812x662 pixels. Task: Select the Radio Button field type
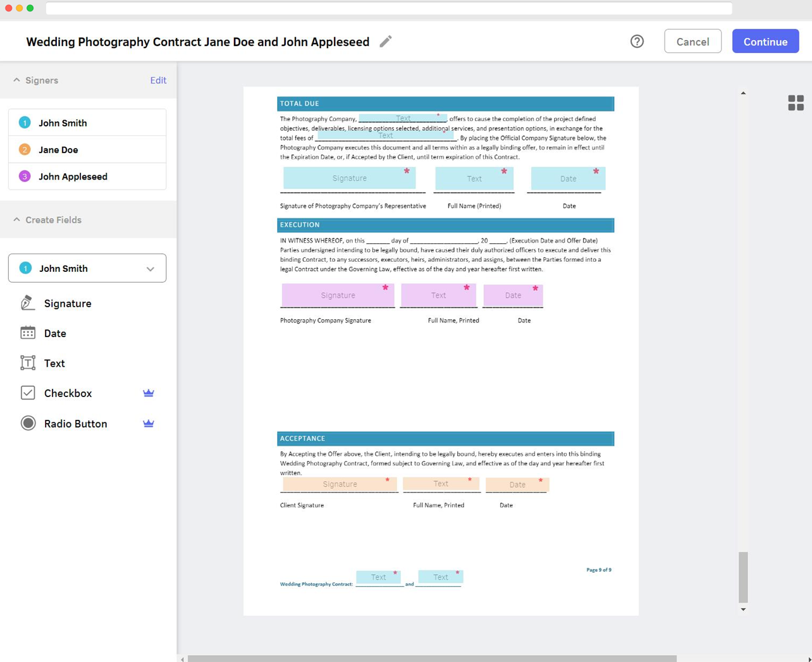coord(75,424)
